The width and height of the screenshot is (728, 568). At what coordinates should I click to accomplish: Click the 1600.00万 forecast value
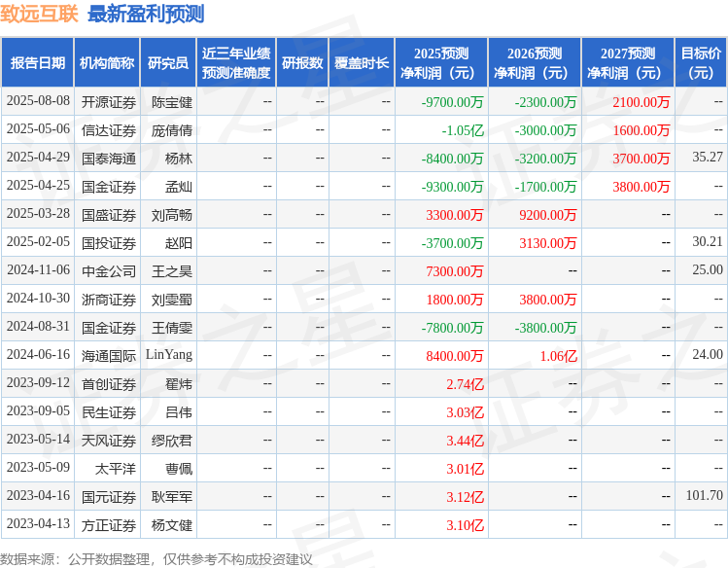click(641, 130)
